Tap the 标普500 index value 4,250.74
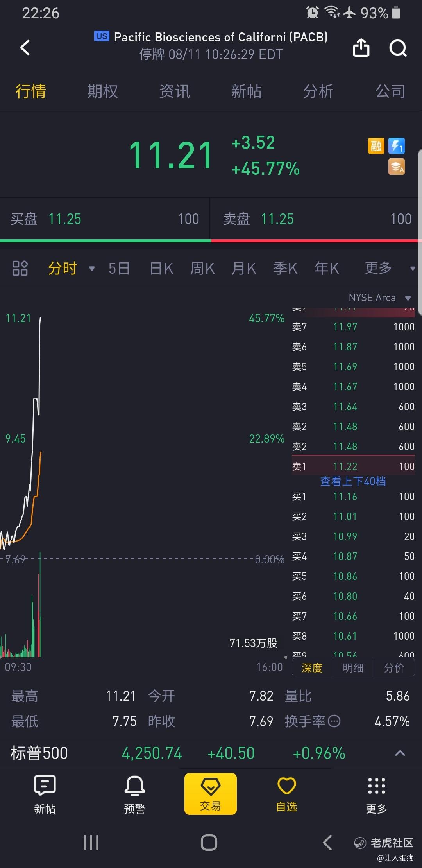This screenshot has height=868, width=422. 152,753
